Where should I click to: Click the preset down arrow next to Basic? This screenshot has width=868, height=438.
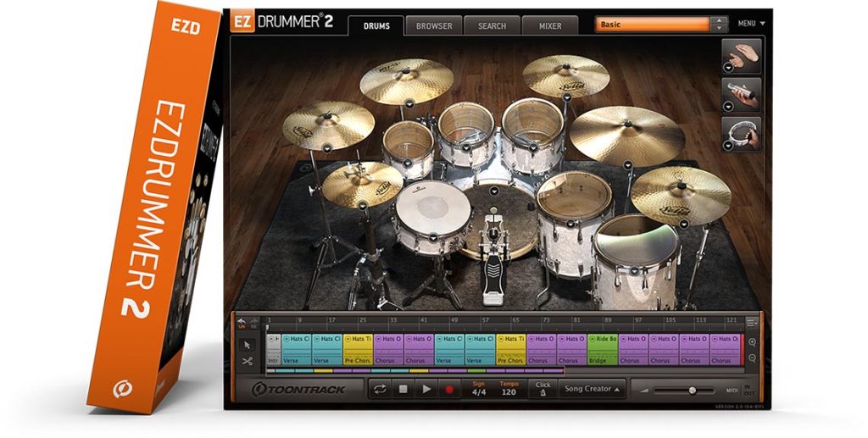(719, 28)
